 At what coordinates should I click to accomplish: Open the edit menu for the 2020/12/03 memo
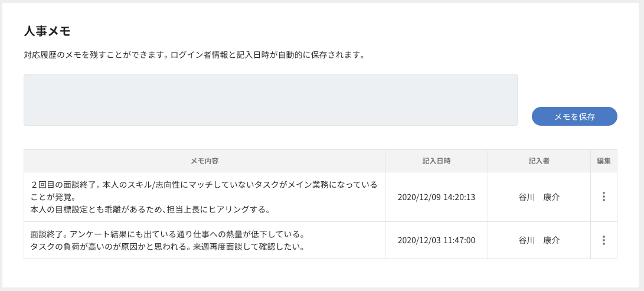603,240
